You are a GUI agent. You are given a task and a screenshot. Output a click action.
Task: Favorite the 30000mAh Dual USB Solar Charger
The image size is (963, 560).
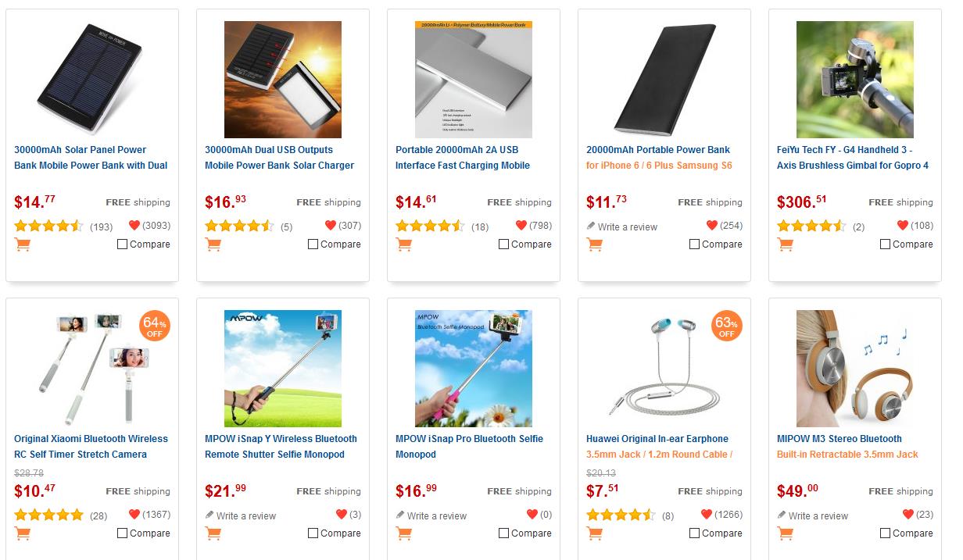point(331,226)
